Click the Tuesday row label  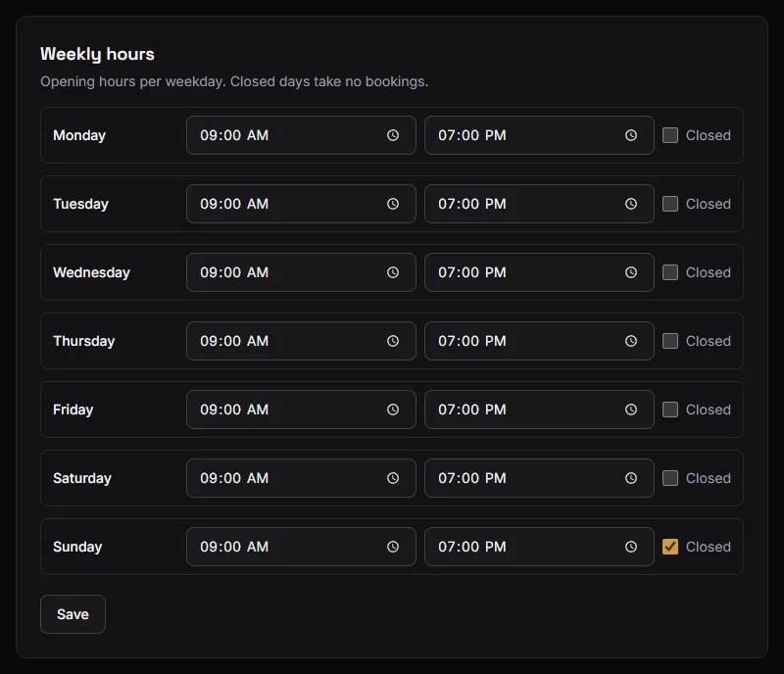(81, 204)
